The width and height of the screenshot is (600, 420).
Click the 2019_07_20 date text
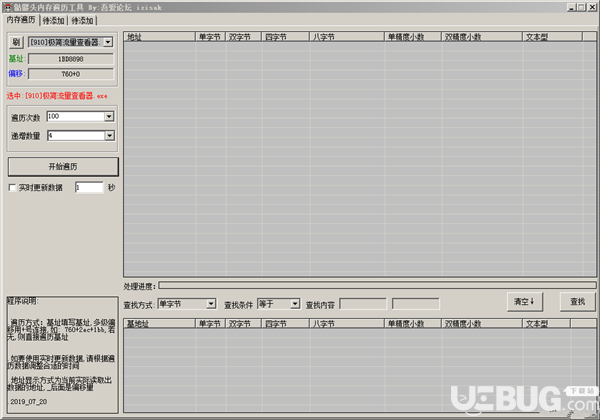coord(29,402)
